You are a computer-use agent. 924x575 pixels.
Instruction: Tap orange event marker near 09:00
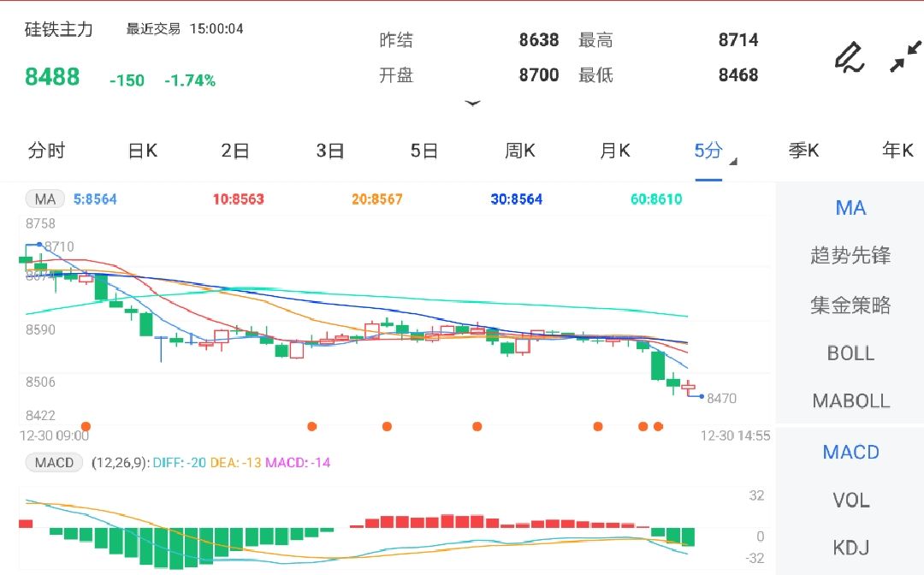pos(86,426)
